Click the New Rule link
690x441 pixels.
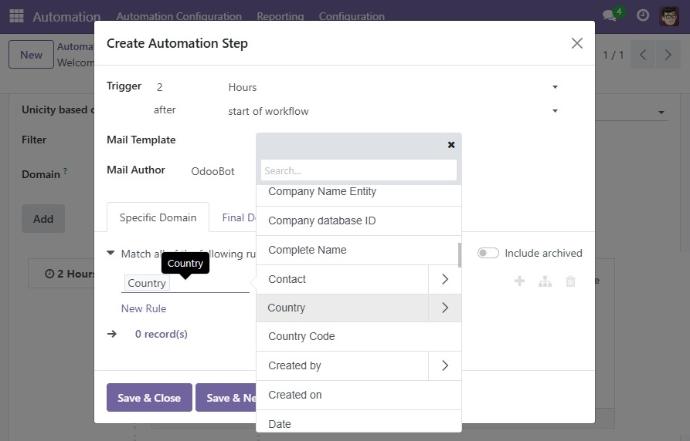pyautogui.click(x=143, y=308)
